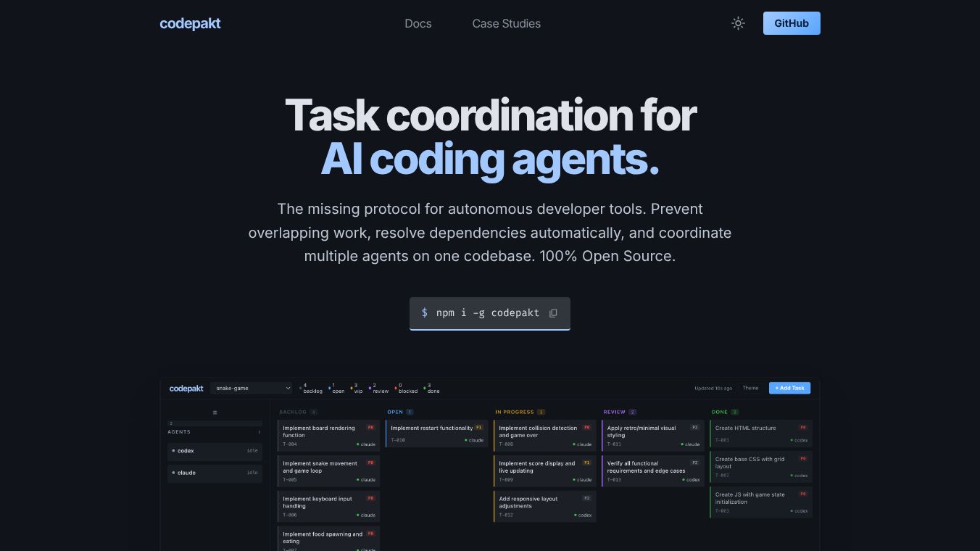This screenshot has width=980, height=551.
Task: Click the P1 badge on the restart functionality card
Action: tap(479, 428)
